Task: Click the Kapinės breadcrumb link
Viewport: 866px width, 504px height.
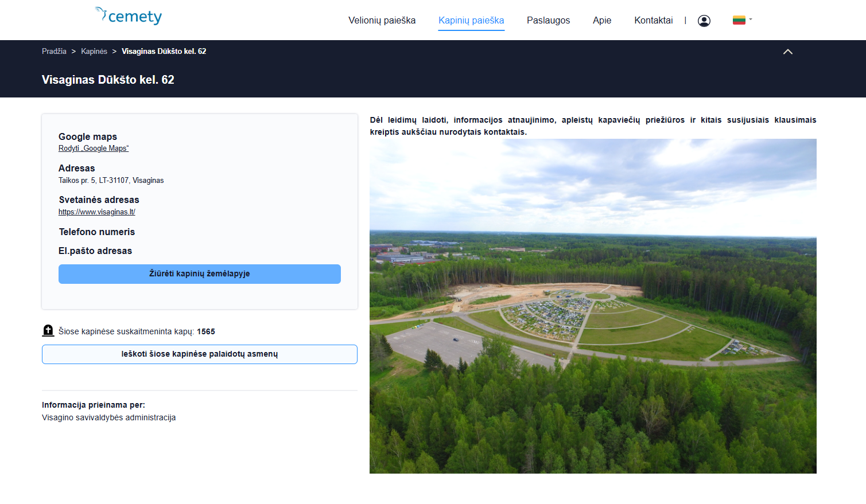Action: pyautogui.click(x=94, y=51)
